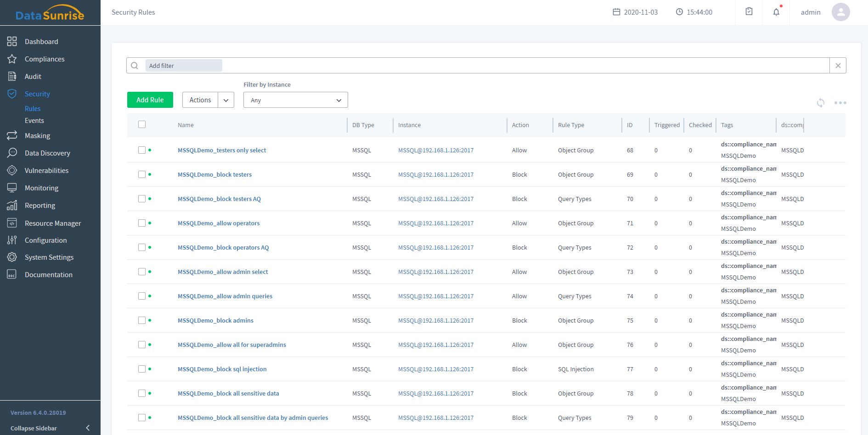The width and height of the screenshot is (868, 435).
Task: Open the three-dots table options menu
Action: click(840, 103)
